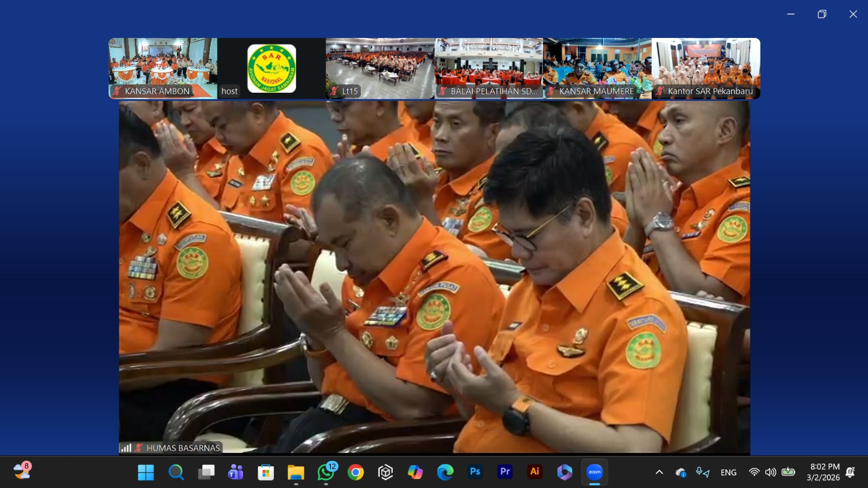
Task: Launch Adobe Illustrator from taskbar
Action: point(534,472)
